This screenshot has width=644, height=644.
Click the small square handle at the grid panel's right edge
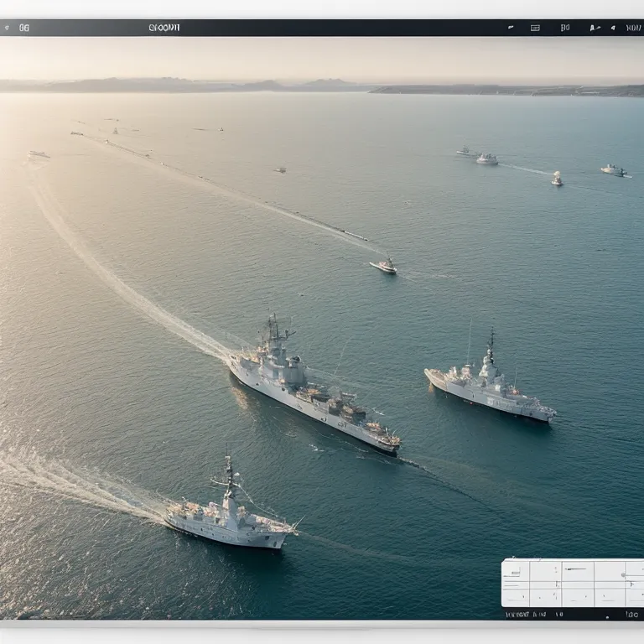623,574
